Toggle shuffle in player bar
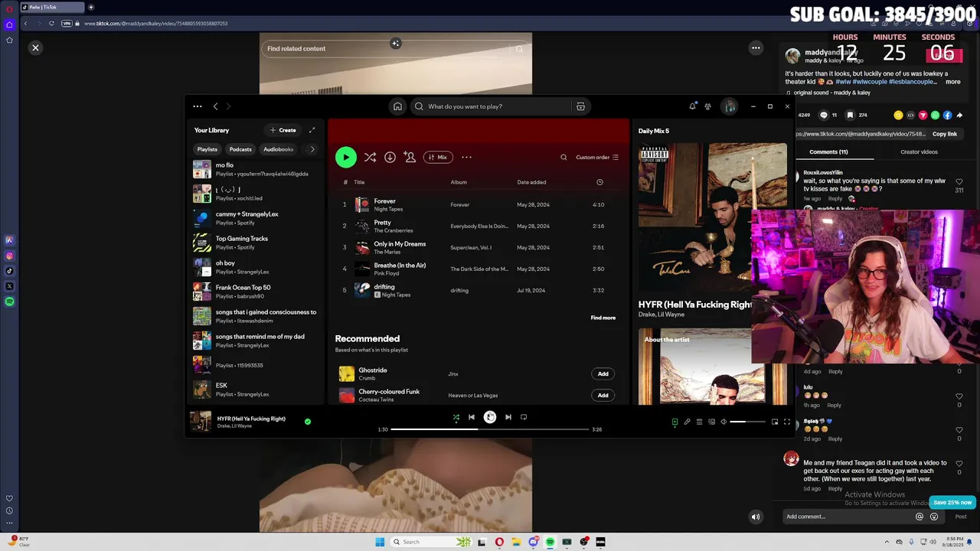This screenshot has height=551, width=980. 456,417
